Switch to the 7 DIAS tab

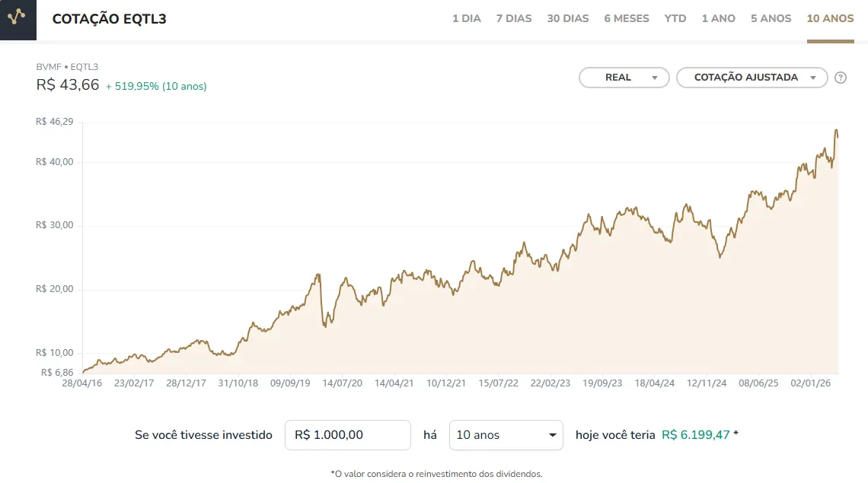514,18
